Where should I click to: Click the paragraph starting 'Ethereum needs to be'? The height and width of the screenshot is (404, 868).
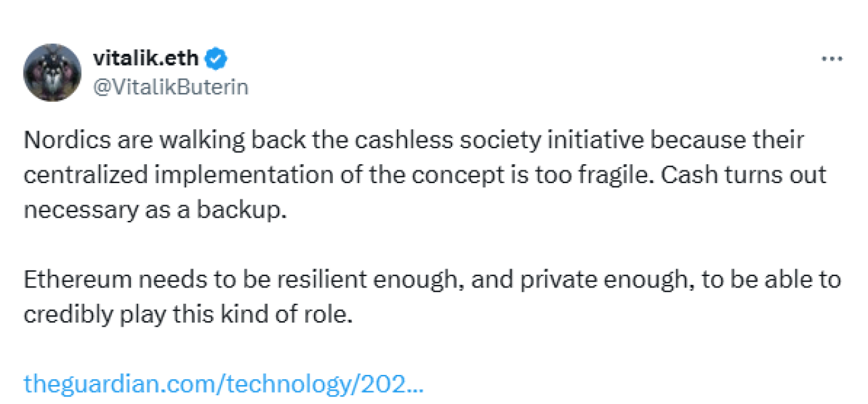coord(433,296)
